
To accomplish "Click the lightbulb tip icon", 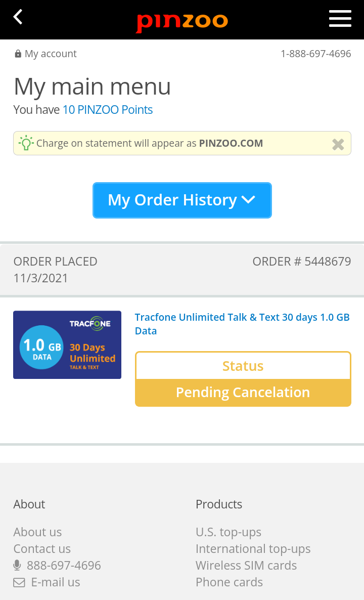I will coord(26,143).
